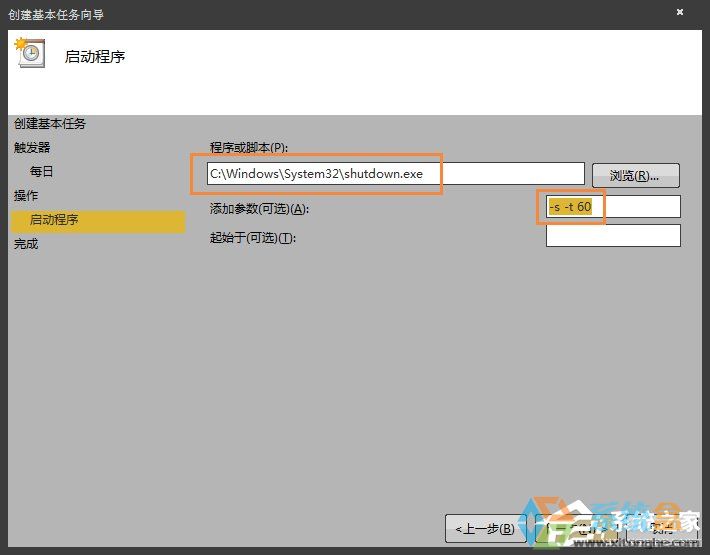The height and width of the screenshot is (555, 710).
Task: Click the 浏览(R)... browse button
Action: click(635, 175)
